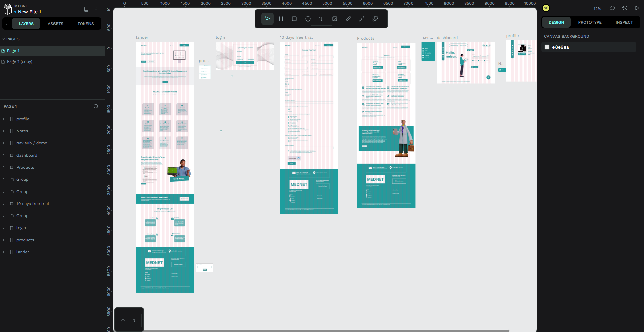The height and width of the screenshot is (332, 644).
Task: Open the comments icon
Action: coord(612,8)
